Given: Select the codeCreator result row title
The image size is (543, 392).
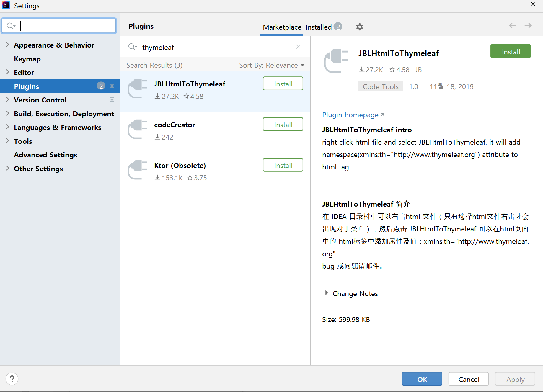Looking at the screenshot, I should pyautogui.click(x=175, y=125).
